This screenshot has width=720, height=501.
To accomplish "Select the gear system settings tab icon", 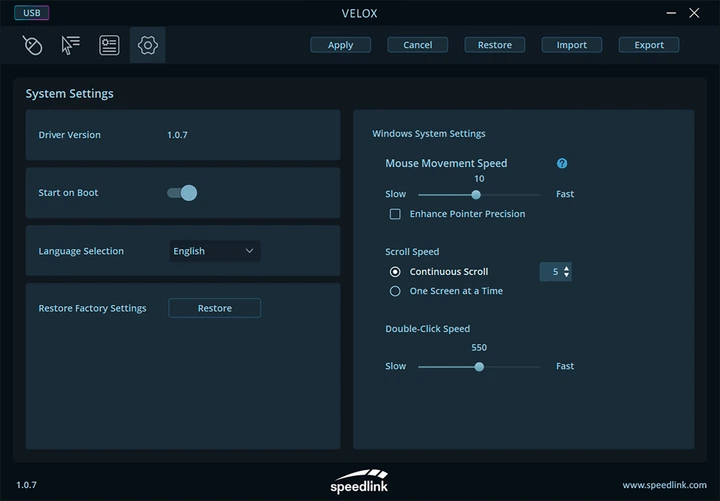I will point(148,45).
